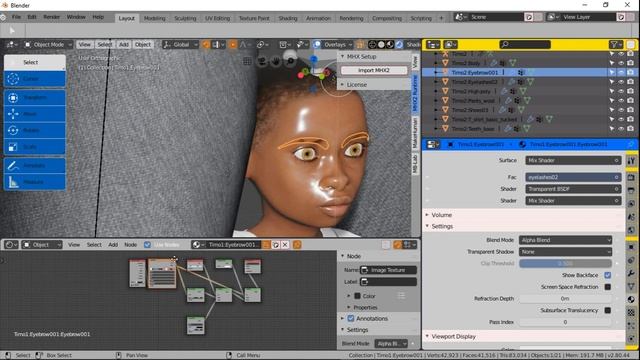Hide Timo2:Eyebrow001 with its eye icon
Viewport: 640px width, 360px height.
click(x=621, y=72)
